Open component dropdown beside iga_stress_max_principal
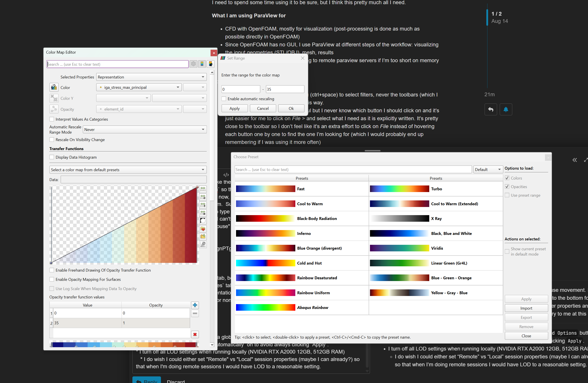 pos(195,87)
